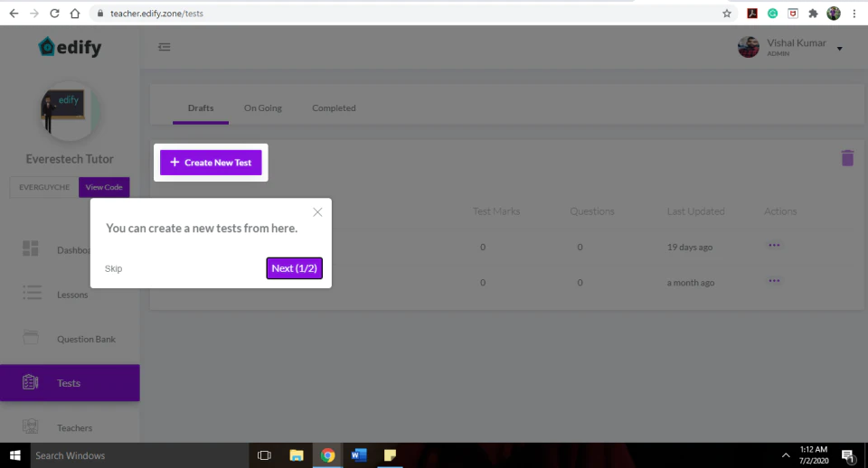
Task: Delete tests using the trash icon
Action: [847, 158]
